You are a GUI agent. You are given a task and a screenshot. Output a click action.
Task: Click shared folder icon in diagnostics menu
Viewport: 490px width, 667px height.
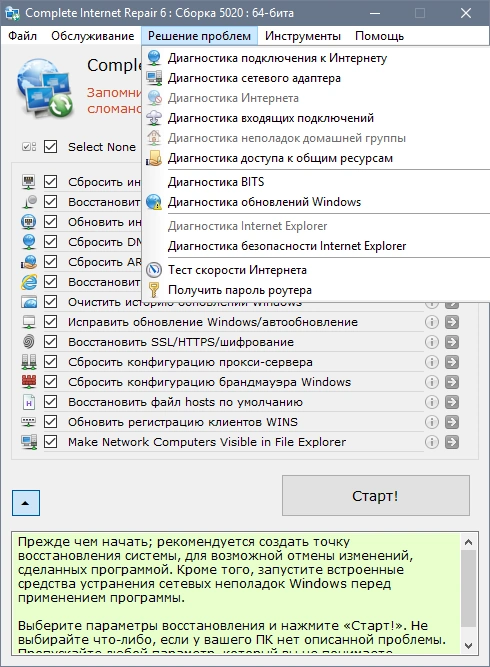[x=154, y=158]
